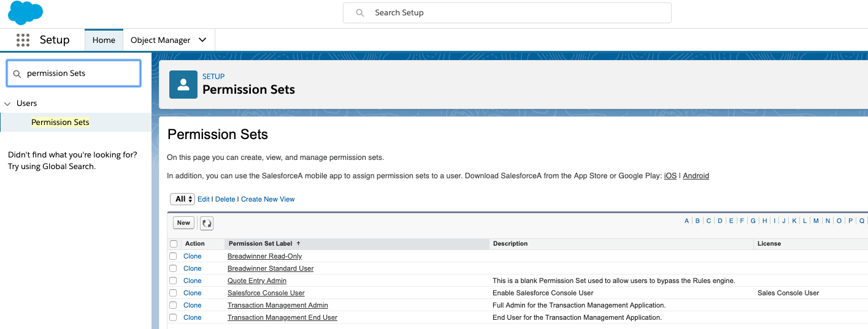Click the Sales Console User license cell
The width and height of the screenshot is (868, 329).
pos(788,293)
